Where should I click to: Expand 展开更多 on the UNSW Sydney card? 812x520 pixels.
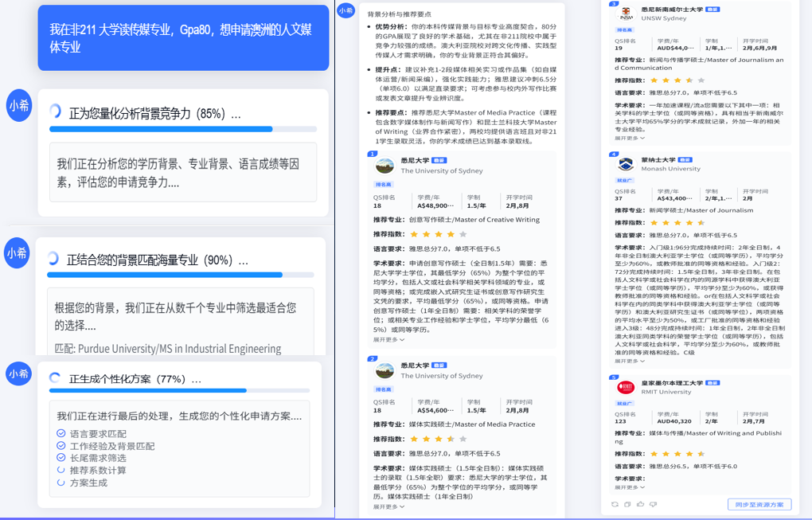tap(630, 139)
